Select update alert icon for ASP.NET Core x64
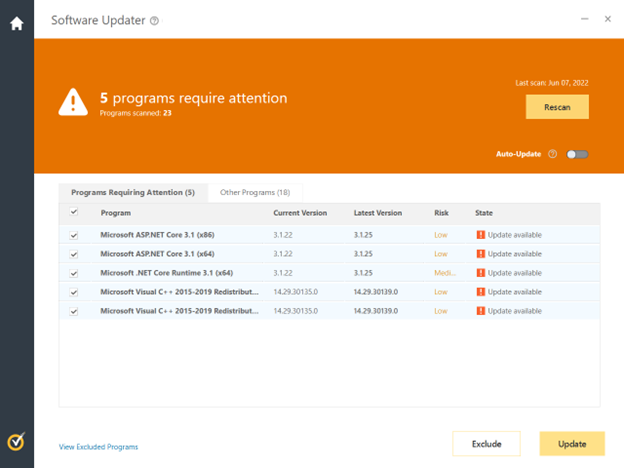 [x=481, y=254]
